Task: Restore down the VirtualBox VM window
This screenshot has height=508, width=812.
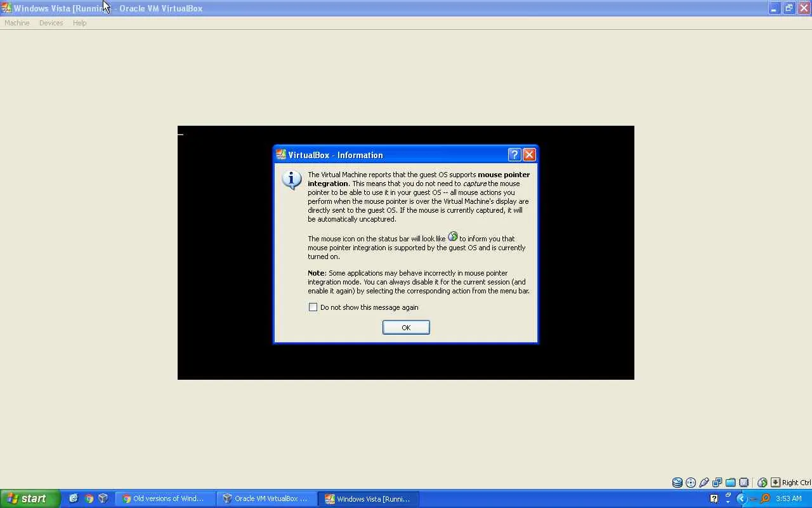Action: click(x=789, y=8)
